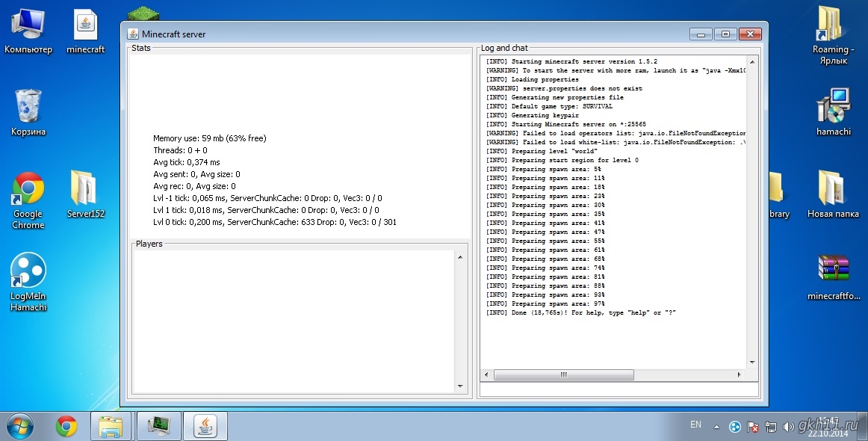
Task: Click the Players list scroll up arrow
Action: [460, 257]
